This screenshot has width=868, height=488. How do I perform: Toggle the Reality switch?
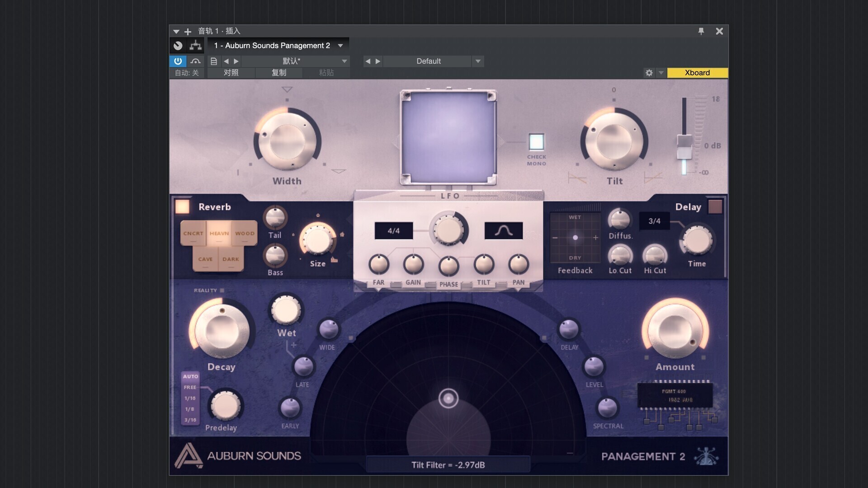222,291
